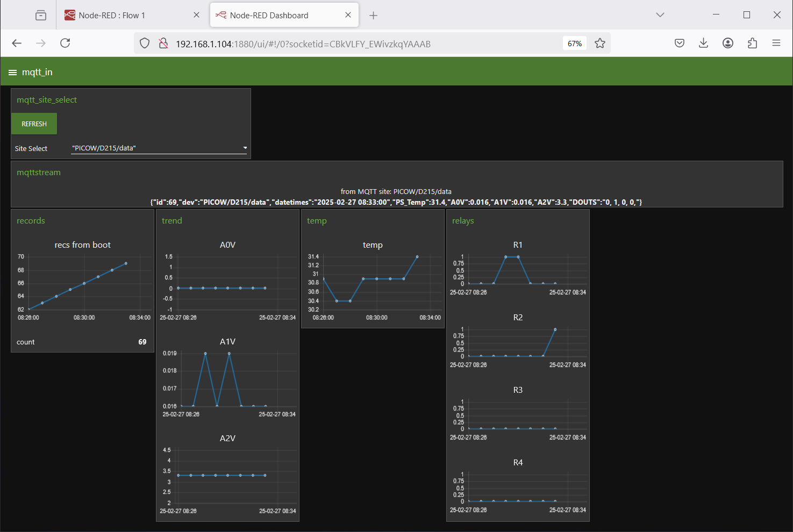Show insecure connection lock details
The image size is (793, 532).
(x=163, y=44)
